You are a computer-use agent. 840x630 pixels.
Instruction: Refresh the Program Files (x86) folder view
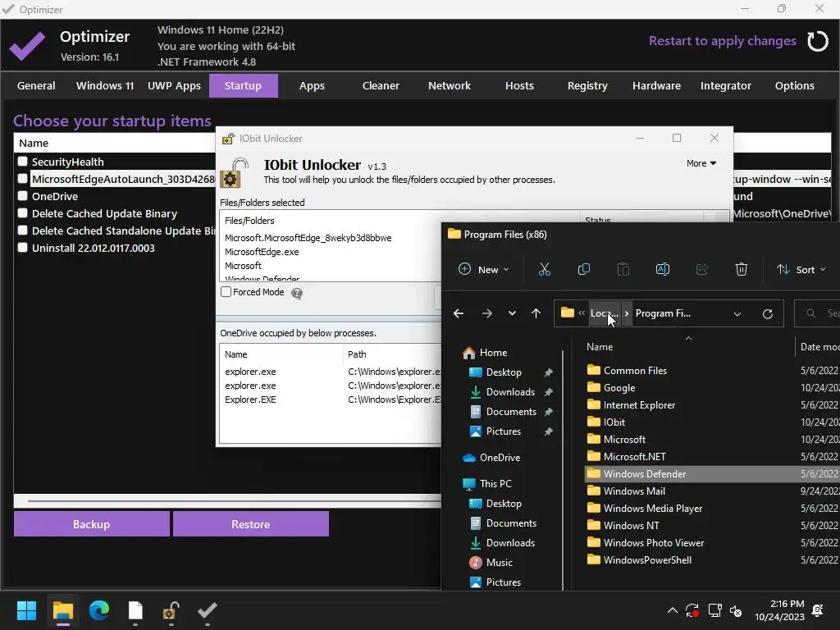(768, 314)
